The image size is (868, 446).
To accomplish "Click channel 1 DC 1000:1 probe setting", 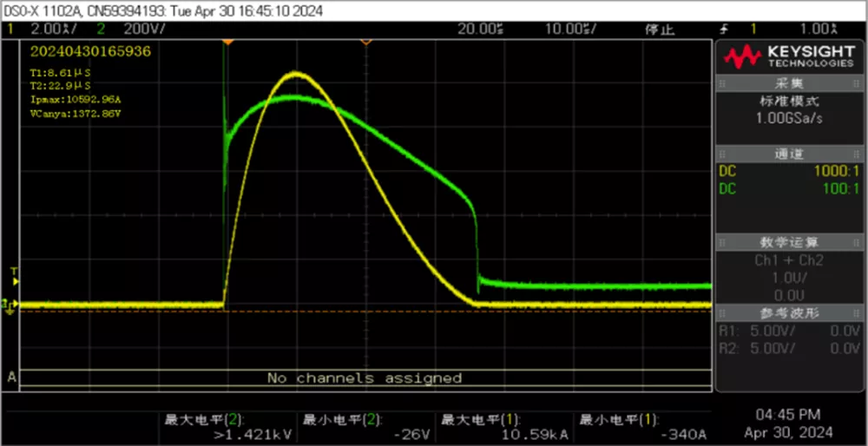I will (790, 171).
